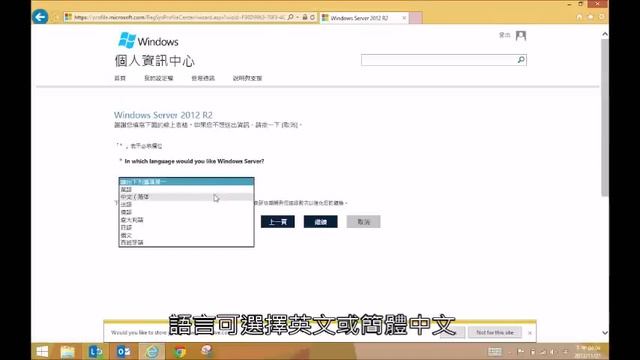Refresh the page with the reload icon
The width and height of the screenshot is (640, 360).
click(x=312, y=18)
